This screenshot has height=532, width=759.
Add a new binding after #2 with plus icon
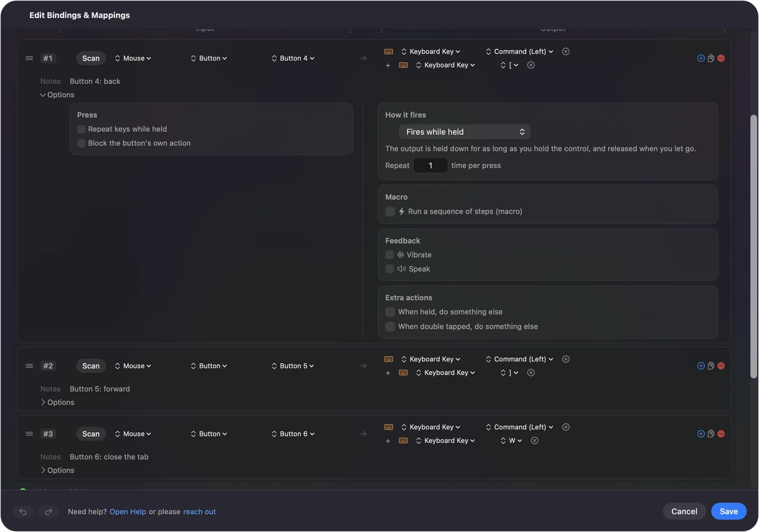pos(701,366)
